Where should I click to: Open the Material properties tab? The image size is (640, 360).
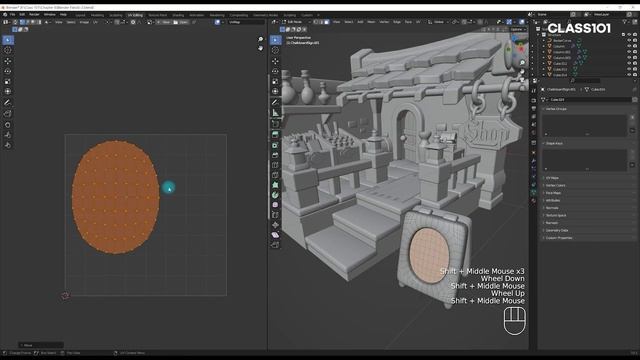click(533, 201)
